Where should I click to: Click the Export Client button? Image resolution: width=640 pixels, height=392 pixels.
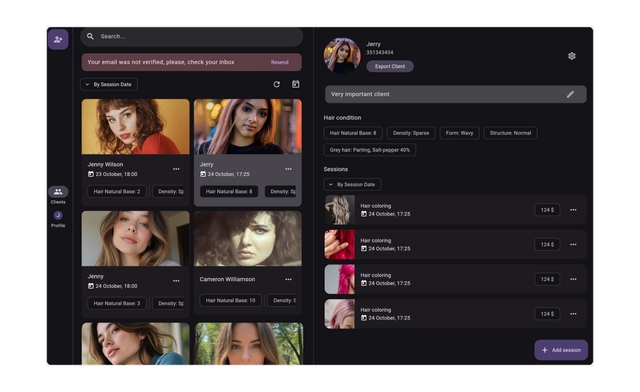390,66
